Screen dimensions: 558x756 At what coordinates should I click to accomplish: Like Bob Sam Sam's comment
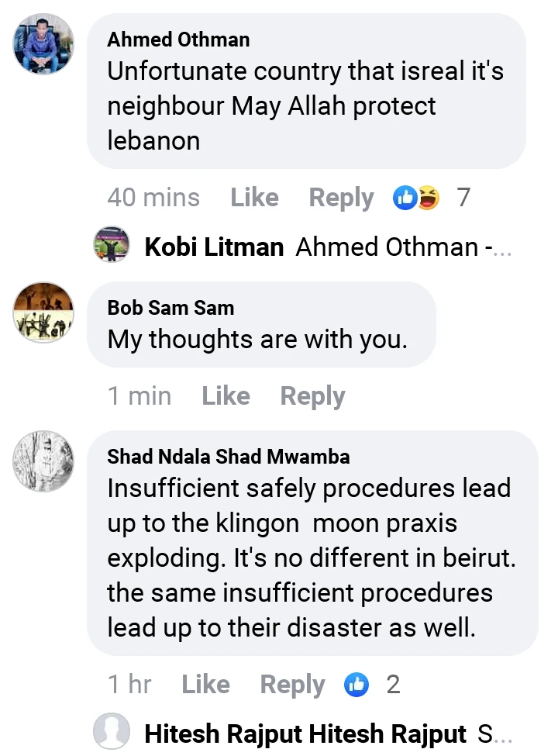coord(226,396)
